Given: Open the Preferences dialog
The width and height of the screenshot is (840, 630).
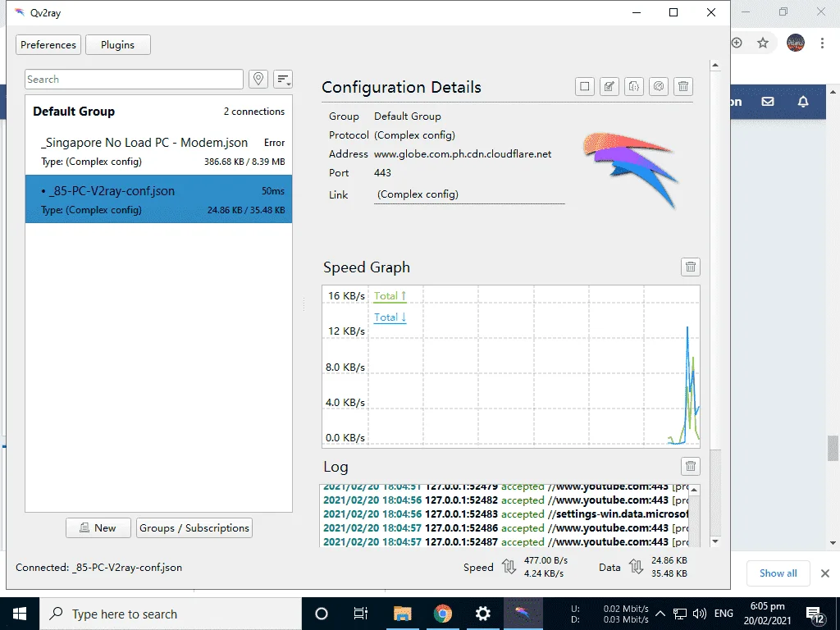Looking at the screenshot, I should pyautogui.click(x=48, y=45).
